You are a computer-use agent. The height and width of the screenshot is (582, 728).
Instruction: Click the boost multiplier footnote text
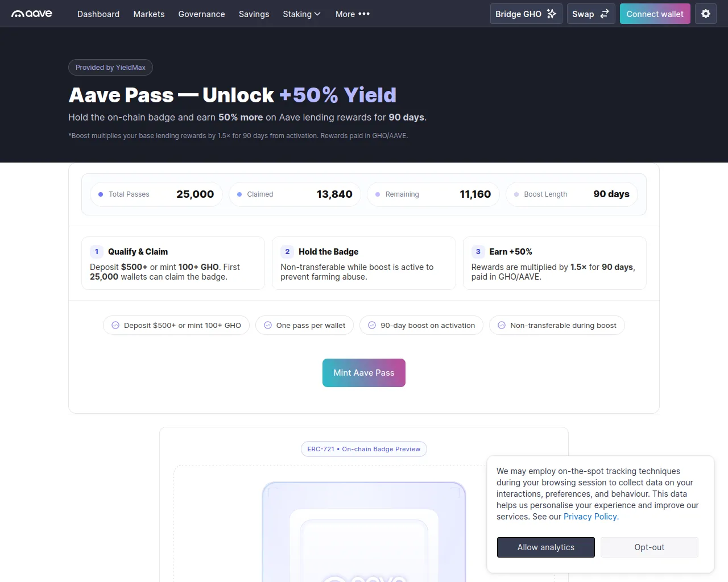click(238, 136)
